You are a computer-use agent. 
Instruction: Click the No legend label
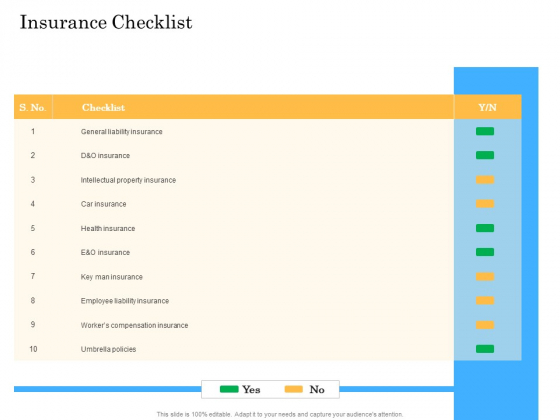tap(317, 390)
